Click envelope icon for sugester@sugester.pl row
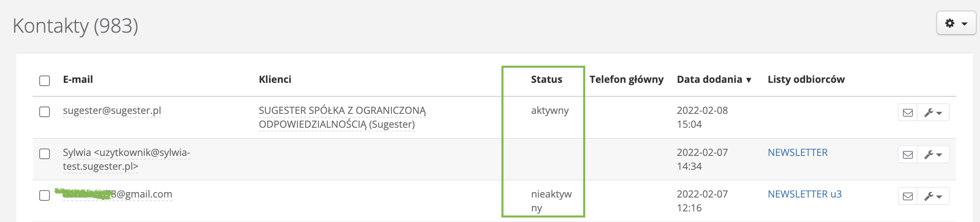Screen dimensions: 980x222 [x=908, y=113]
